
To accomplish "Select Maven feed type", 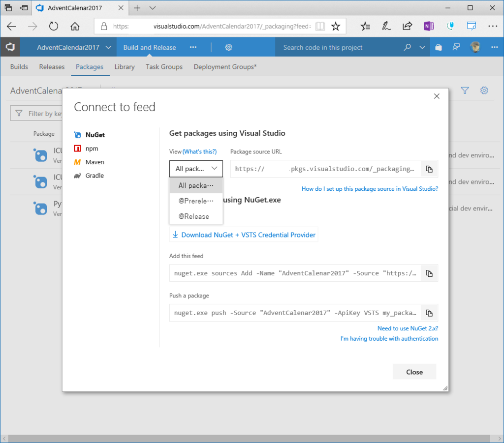I will [x=89, y=162].
